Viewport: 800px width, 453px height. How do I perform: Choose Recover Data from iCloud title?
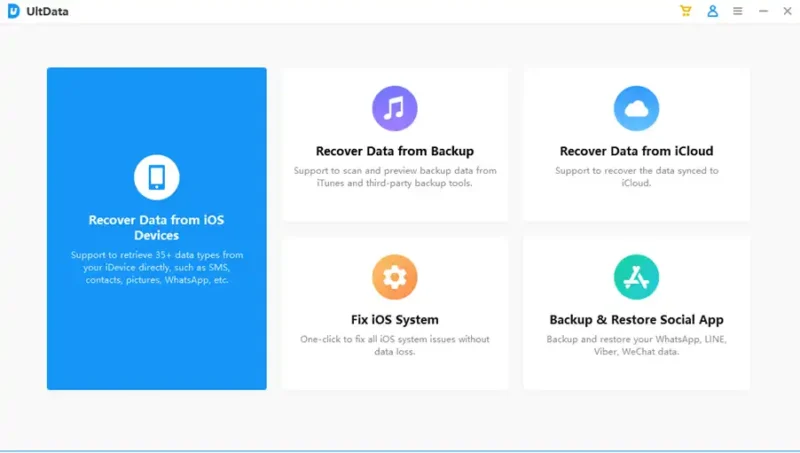click(x=636, y=151)
